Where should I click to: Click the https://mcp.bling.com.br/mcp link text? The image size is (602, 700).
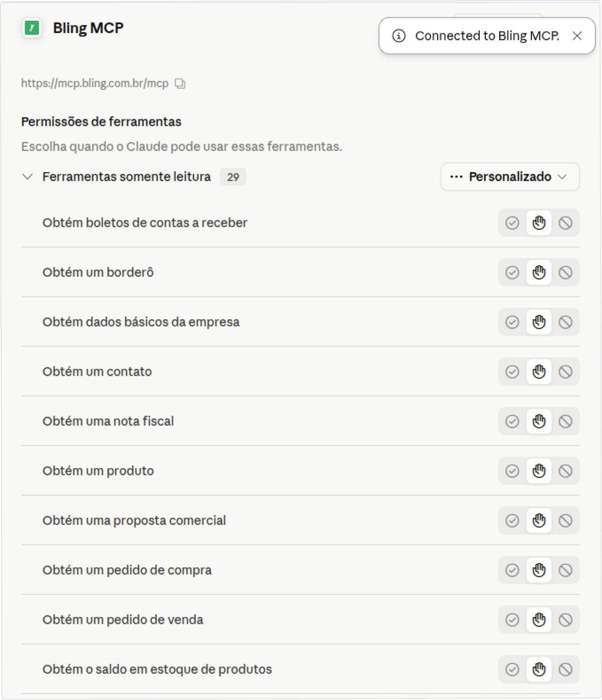tap(95, 83)
